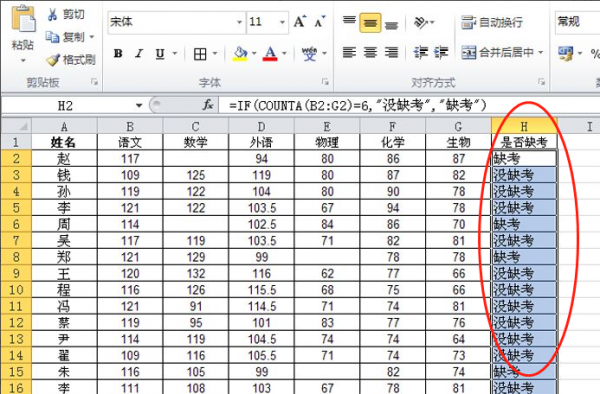Toggle middle vertical alignment (highlighted)
600x394 pixels.
(370, 23)
